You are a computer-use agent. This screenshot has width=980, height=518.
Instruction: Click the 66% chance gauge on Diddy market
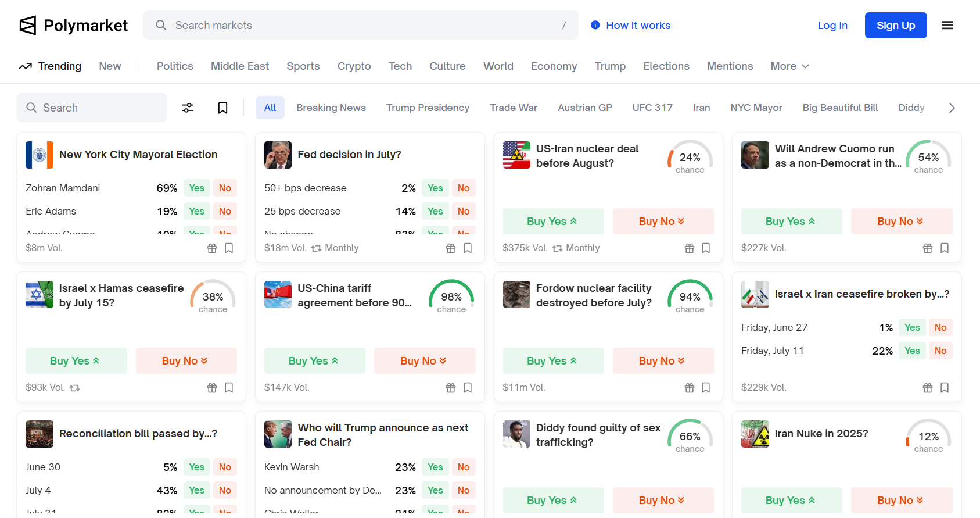point(690,436)
